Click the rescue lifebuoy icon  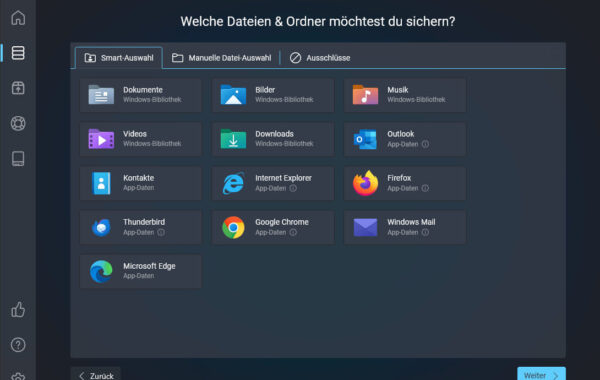[x=18, y=123]
